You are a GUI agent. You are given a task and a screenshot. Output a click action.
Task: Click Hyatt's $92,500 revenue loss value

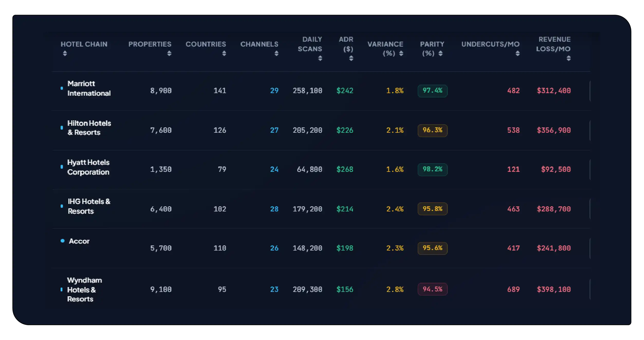[556, 169]
